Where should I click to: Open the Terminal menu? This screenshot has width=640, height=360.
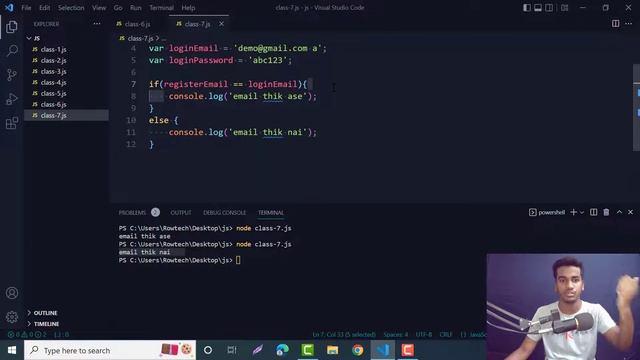pyautogui.click(x=161, y=8)
